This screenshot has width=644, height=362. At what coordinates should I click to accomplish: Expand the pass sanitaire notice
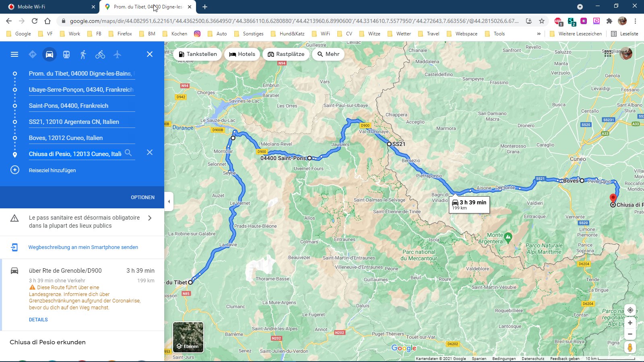pyautogui.click(x=150, y=218)
